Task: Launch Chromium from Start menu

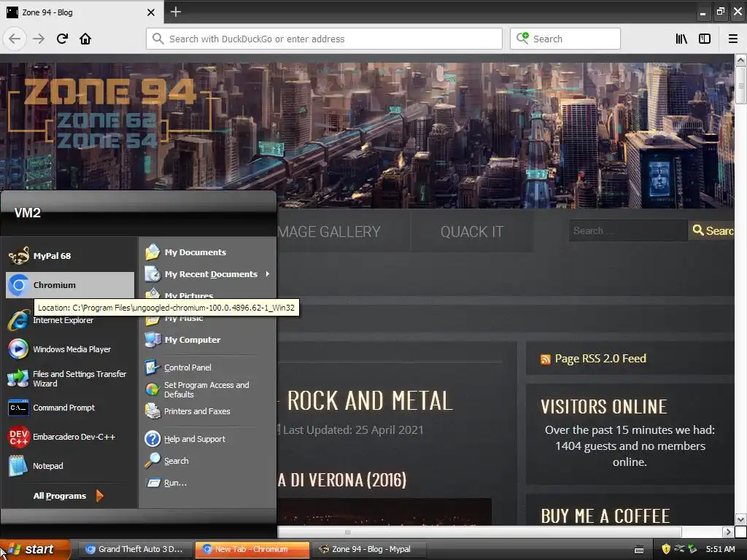Action: 70,285
